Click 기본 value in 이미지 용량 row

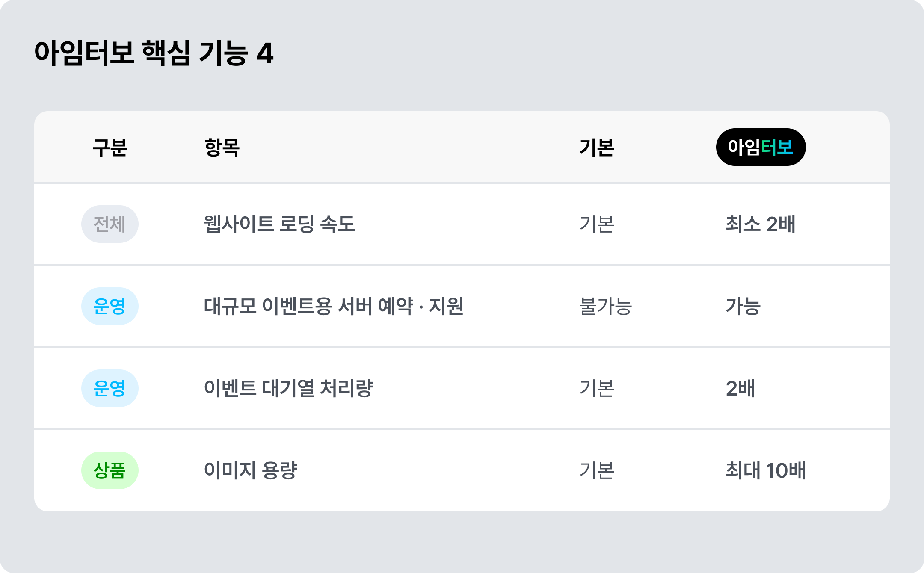[x=597, y=470]
